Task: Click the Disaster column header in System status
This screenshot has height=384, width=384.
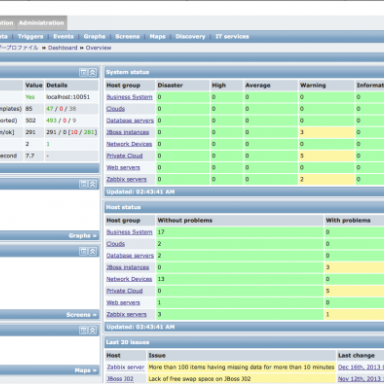Action: [183, 85]
